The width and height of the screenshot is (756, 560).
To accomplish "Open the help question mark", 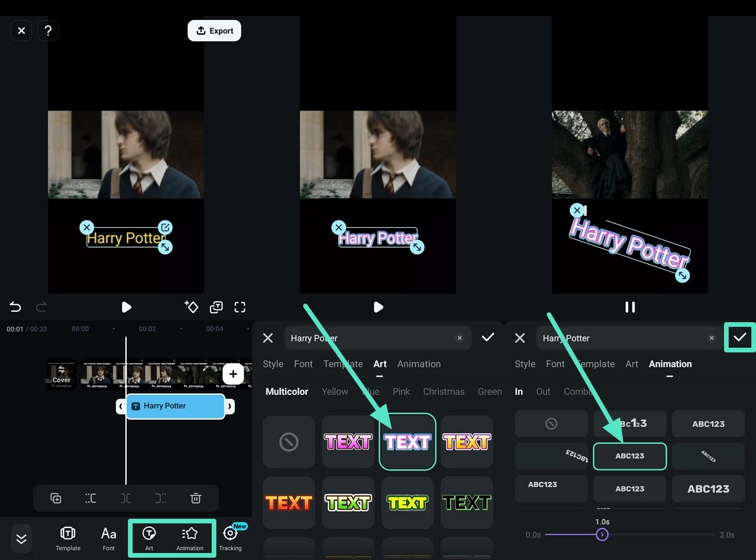I will [48, 30].
